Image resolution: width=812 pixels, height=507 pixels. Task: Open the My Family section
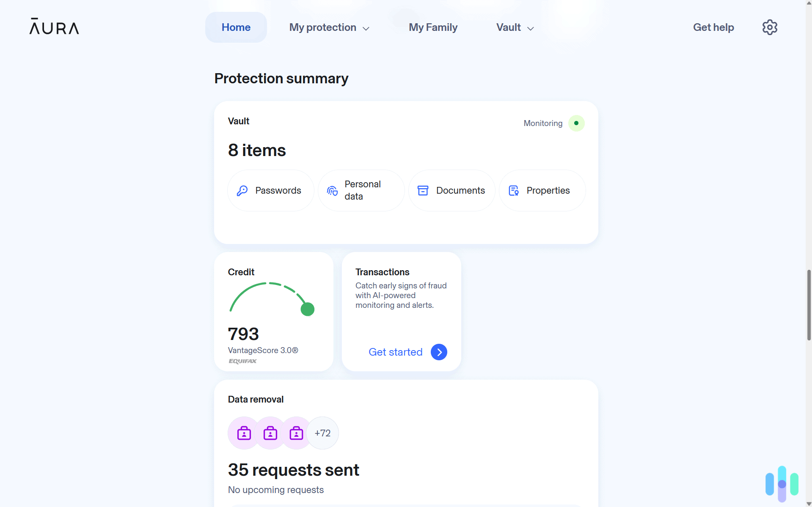pos(433,27)
